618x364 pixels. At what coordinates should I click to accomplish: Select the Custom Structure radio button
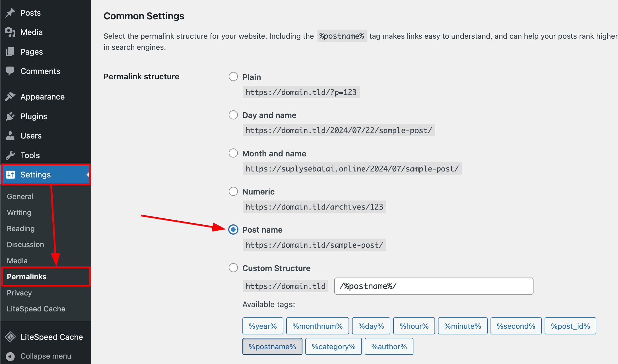point(233,268)
